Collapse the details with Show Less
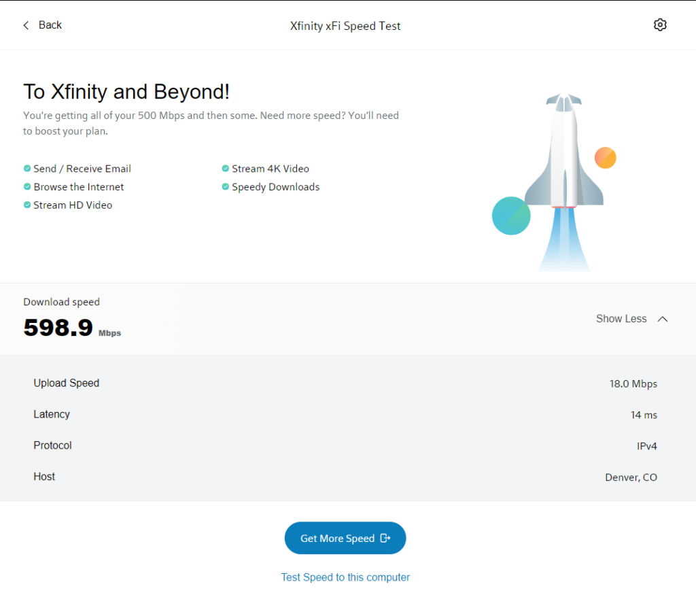This screenshot has height=616, width=696. coord(621,318)
